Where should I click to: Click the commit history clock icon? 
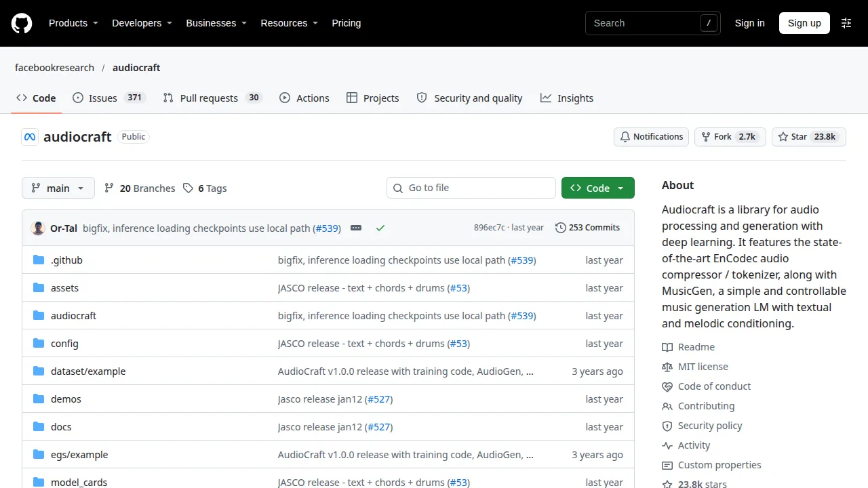pyautogui.click(x=561, y=228)
